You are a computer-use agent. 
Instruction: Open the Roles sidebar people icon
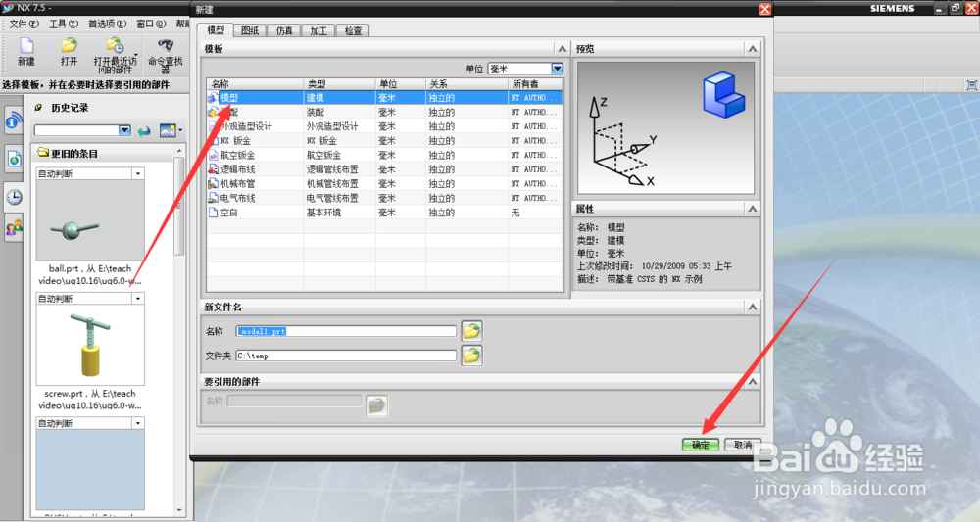coord(14,226)
